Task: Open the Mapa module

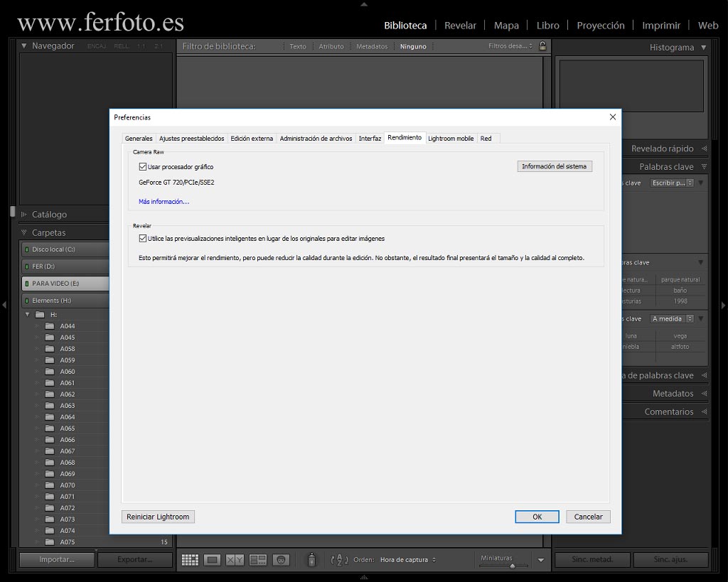Action: click(x=506, y=26)
